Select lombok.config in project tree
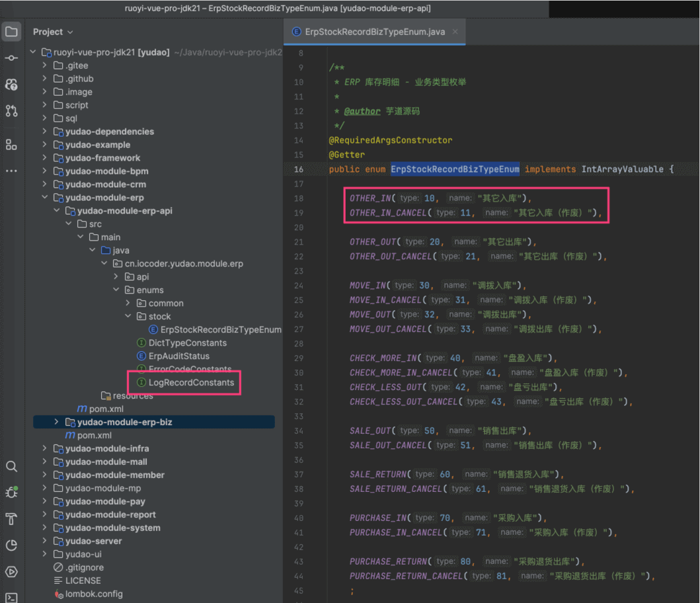Image resolution: width=700 pixels, height=603 pixels. (94, 594)
